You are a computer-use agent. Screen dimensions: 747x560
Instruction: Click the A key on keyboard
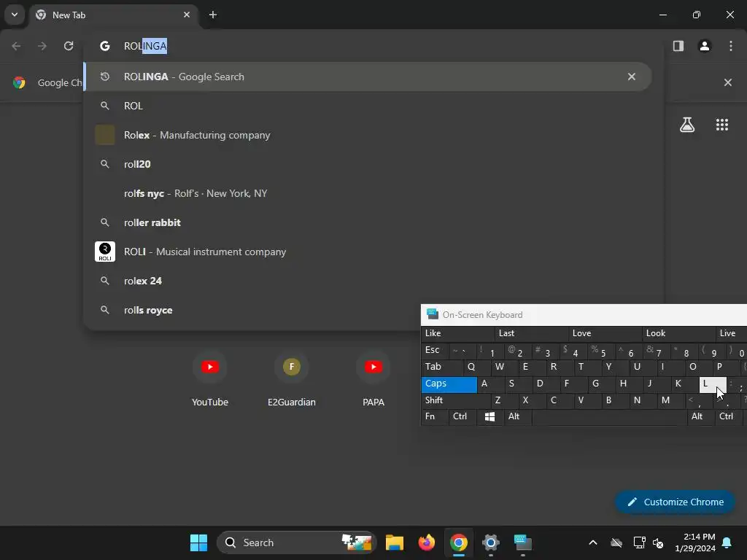pyautogui.click(x=491, y=384)
